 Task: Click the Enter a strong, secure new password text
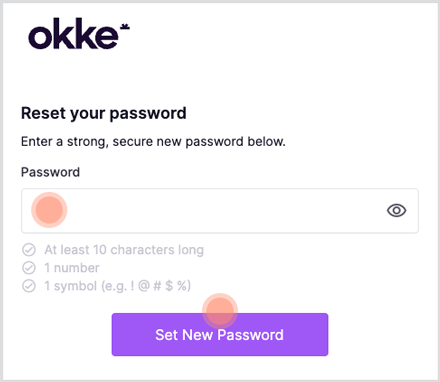coord(153,142)
